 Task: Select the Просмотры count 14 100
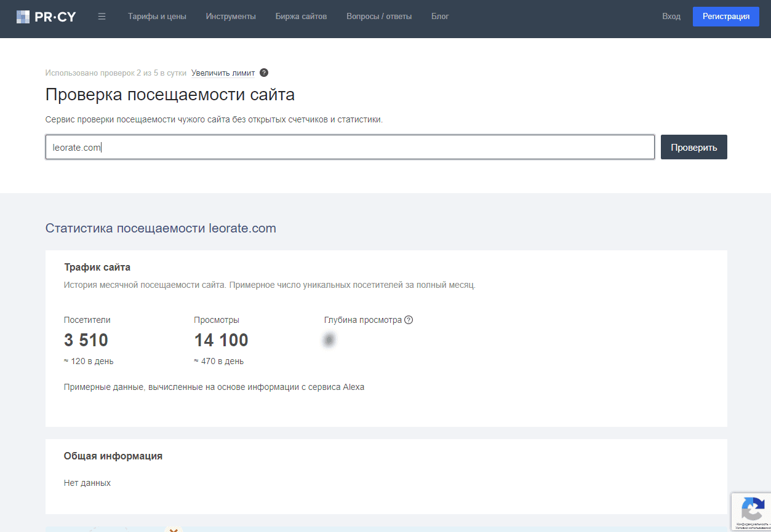221,340
